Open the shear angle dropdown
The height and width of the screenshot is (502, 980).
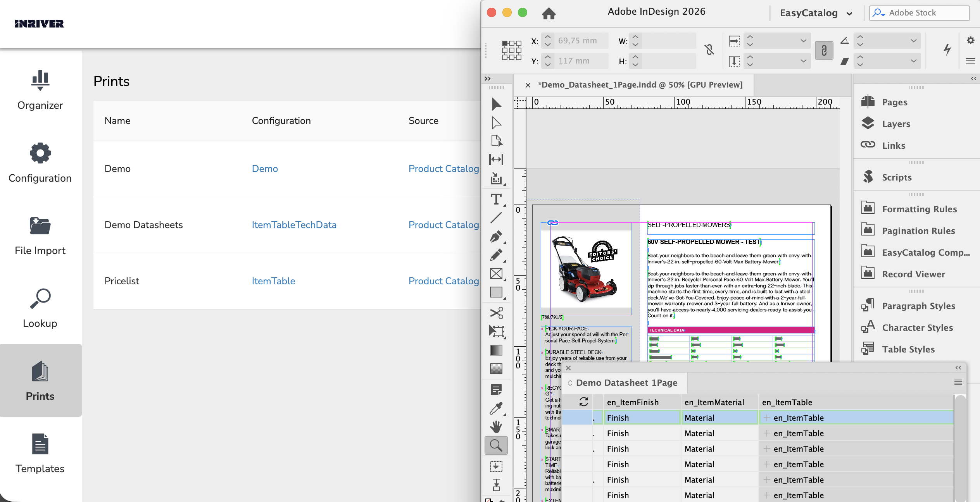(913, 61)
